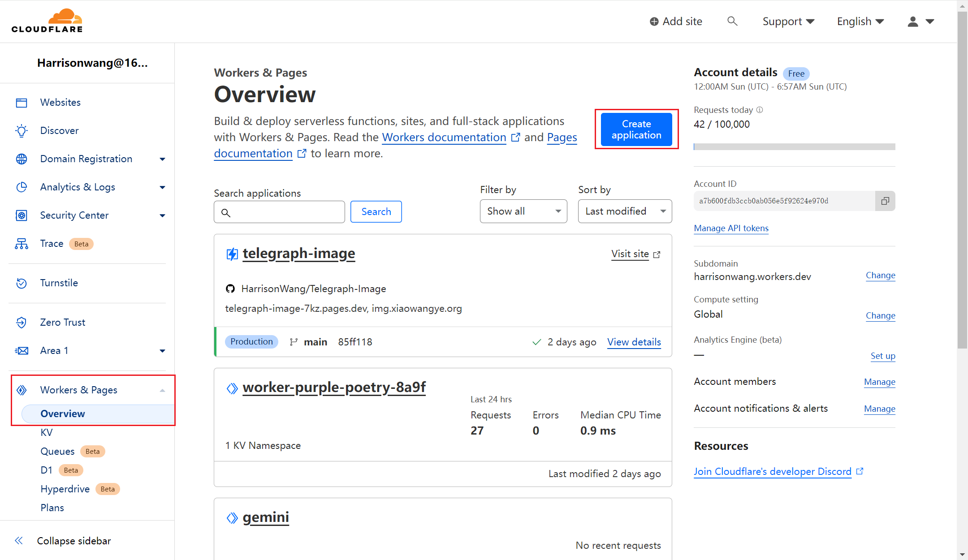Image resolution: width=968 pixels, height=560 pixels.
Task: Open the Manage API tokens link
Action: click(x=731, y=228)
